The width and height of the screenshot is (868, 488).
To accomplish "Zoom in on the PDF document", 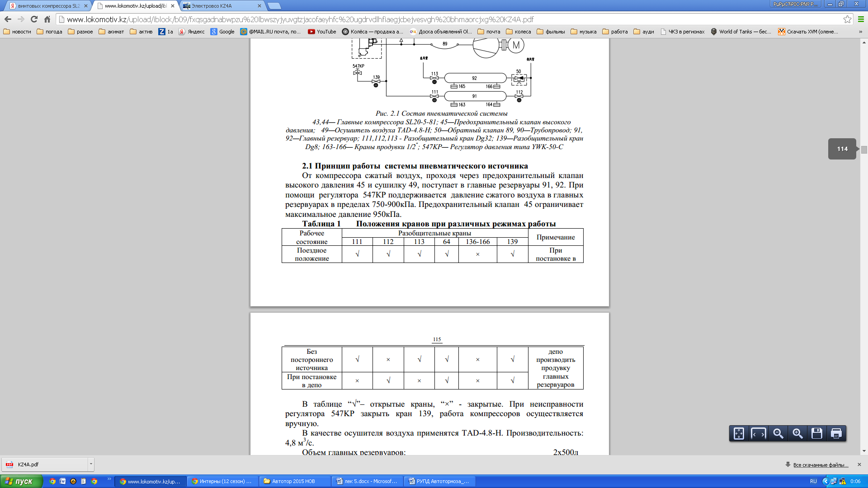I will [797, 433].
